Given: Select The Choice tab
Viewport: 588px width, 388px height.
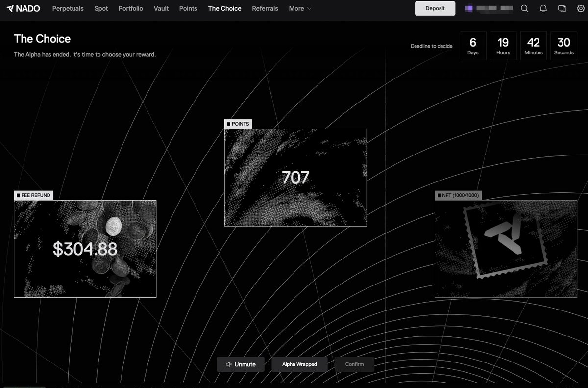Looking at the screenshot, I should (x=224, y=8).
